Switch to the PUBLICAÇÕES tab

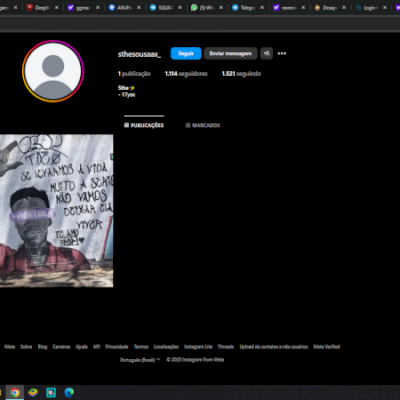pos(144,125)
